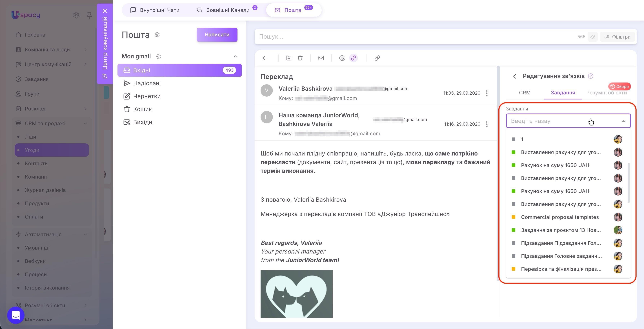
Task: Open Вхідні folder
Action: tap(179, 70)
